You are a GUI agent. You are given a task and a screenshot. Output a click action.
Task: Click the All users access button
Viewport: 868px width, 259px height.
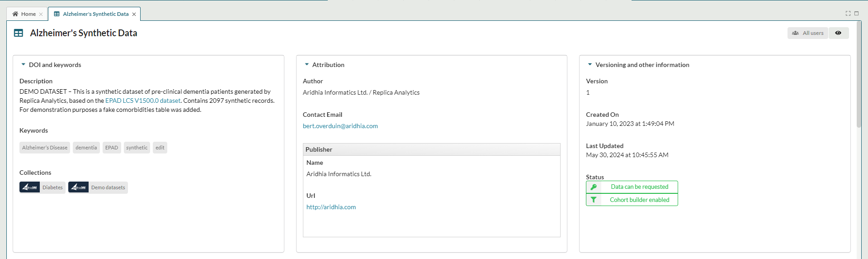point(808,33)
